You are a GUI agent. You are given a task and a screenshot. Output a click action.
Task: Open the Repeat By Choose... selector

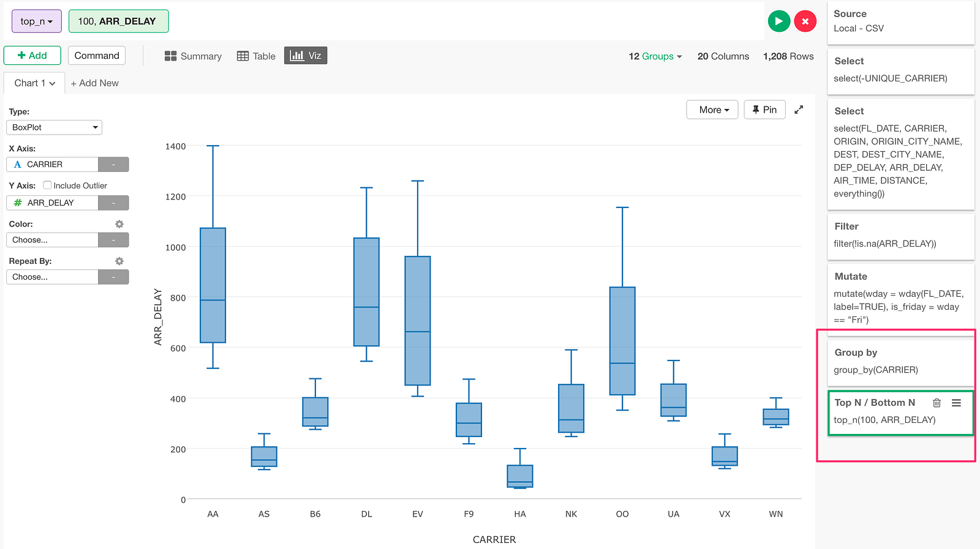pos(52,277)
